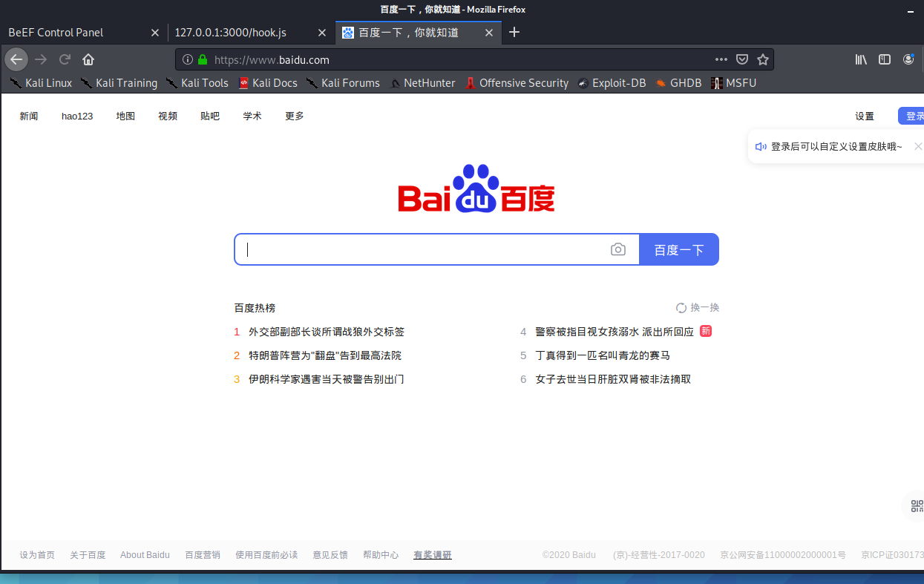
Task: Select the 百度一下，你就知道 tab
Action: tap(418, 33)
